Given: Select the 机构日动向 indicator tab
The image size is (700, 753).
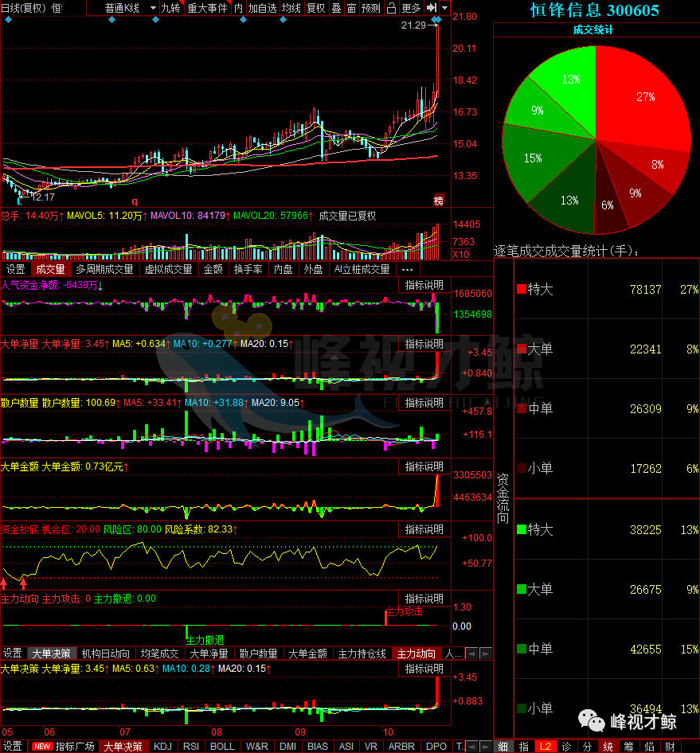Looking at the screenshot, I should coord(105,654).
